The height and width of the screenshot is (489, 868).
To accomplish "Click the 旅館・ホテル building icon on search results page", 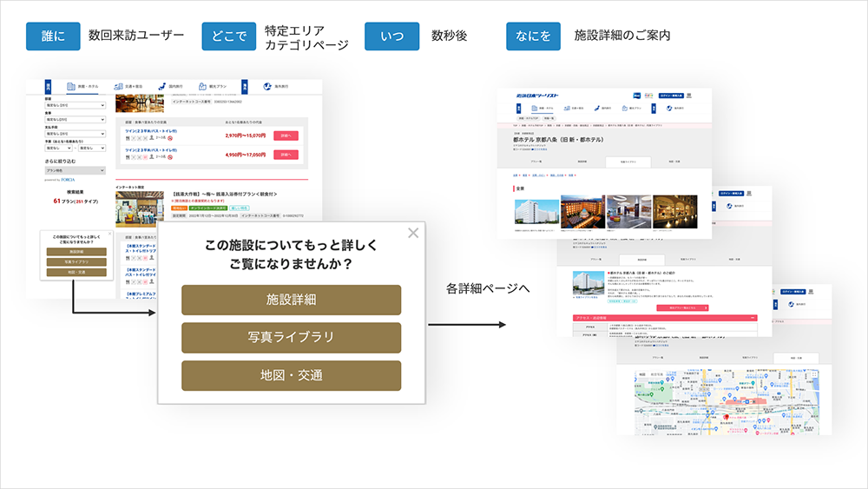I will [71, 86].
